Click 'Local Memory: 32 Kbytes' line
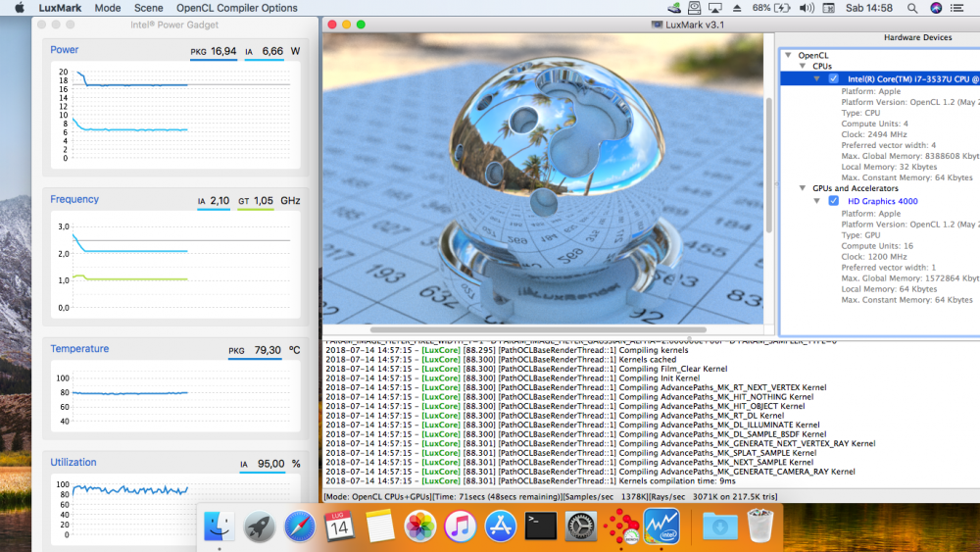The height and width of the screenshot is (552, 980). pyautogui.click(x=889, y=167)
